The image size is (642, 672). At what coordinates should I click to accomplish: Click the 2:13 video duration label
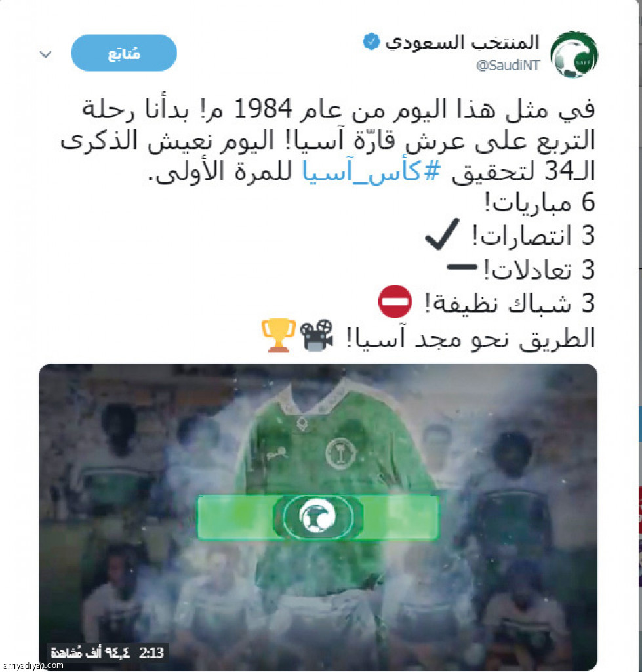[151, 653]
